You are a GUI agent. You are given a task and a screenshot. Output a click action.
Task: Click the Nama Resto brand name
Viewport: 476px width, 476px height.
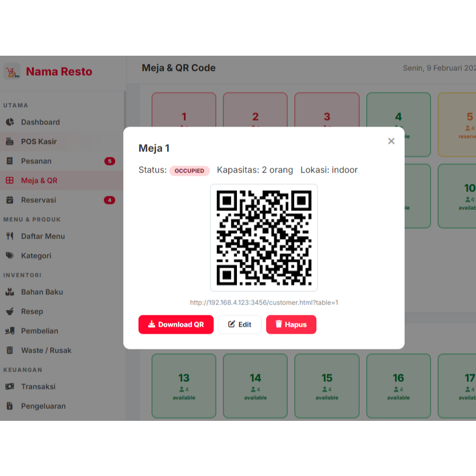pyautogui.click(x=59, y=71)
